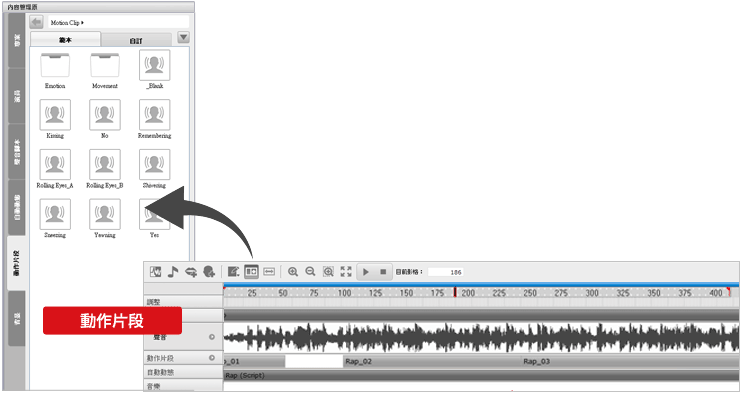Image resolution: width=740 pixels, height=420 pixels.
Task: Toggle the circle button on 聲音 track
Action: (212, 337)
